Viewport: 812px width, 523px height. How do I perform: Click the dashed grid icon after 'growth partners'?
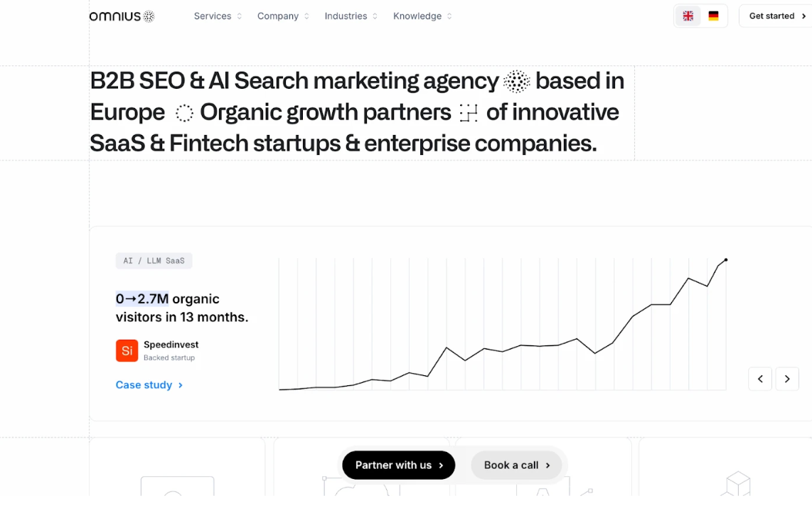pos(468,112)
